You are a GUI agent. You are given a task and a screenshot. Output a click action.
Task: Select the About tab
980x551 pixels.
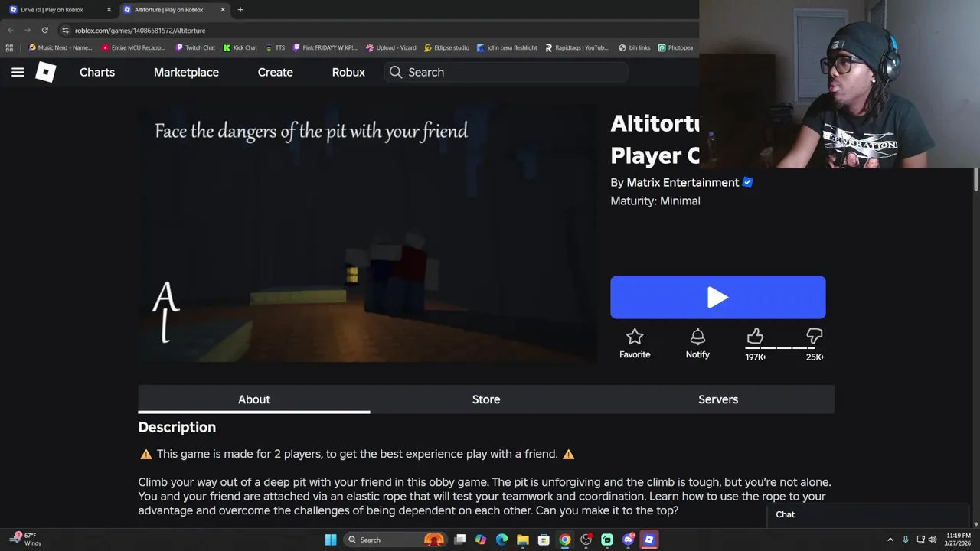[x=254, y=399]
